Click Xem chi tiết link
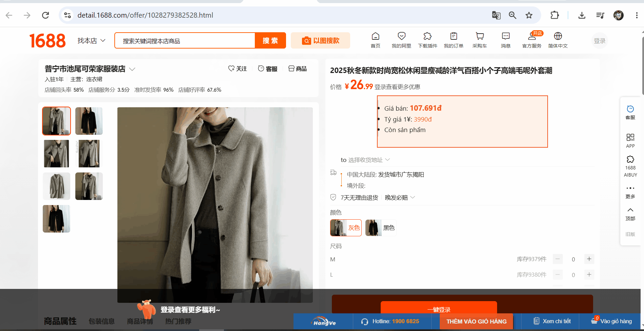 (x=552, y=321)
